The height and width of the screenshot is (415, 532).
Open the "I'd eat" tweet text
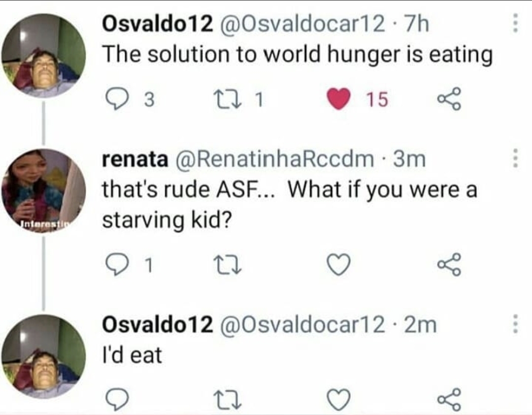(132, 354)
